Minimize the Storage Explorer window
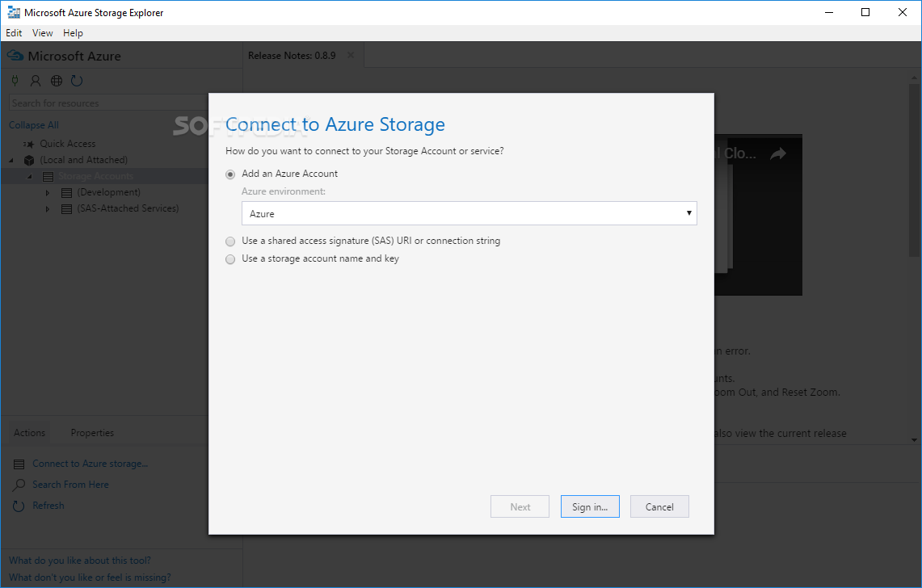This screenshot has height=588, width=922. tap(829, 12)
